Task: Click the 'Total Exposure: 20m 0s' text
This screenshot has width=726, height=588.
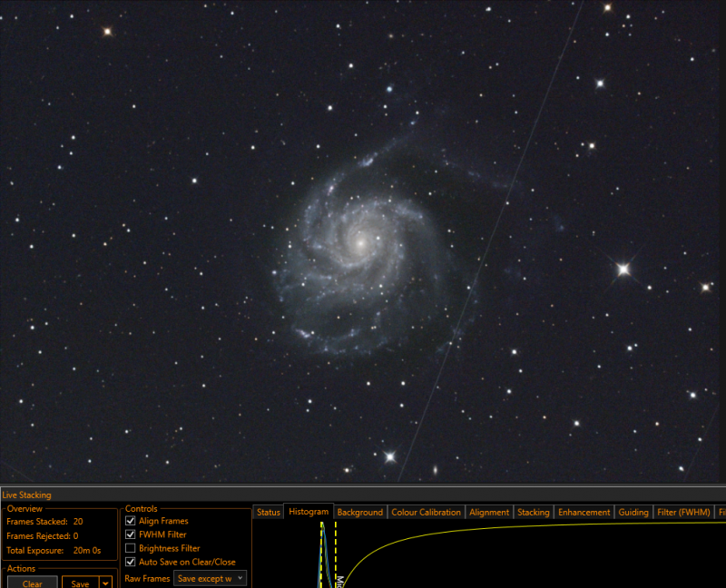Action: (x=54, y=551)
